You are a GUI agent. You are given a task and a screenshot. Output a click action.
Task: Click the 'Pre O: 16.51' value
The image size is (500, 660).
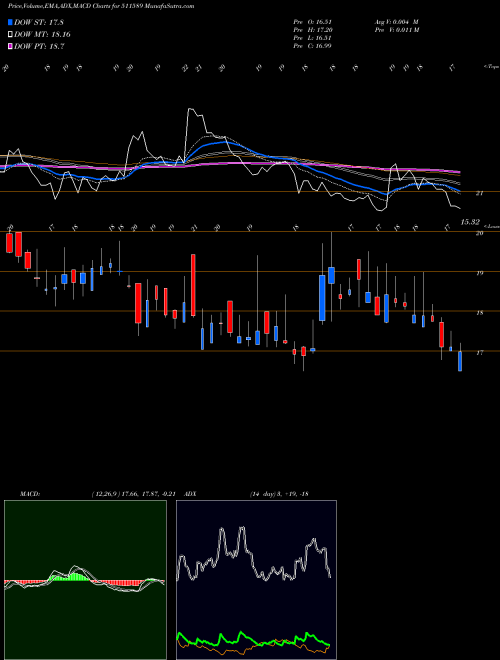pyautogui.click(x=313, y=22)
